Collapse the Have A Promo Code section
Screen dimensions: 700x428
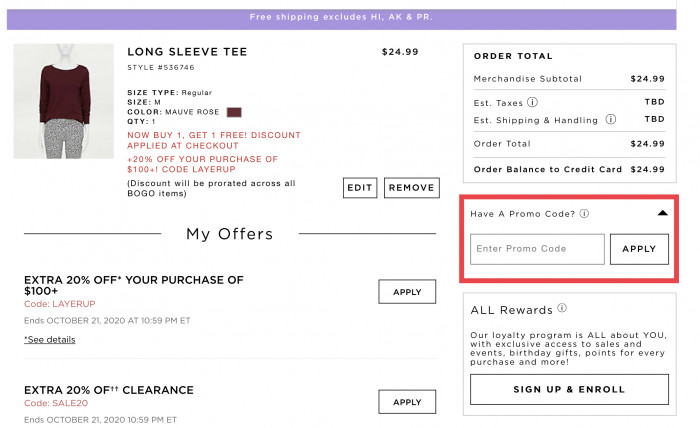[662, 213]
